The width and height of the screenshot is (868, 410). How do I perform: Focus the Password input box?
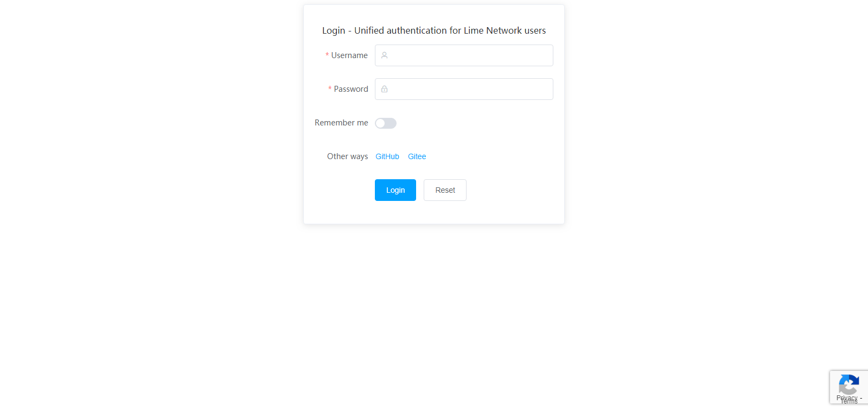[x=464, y=89]
